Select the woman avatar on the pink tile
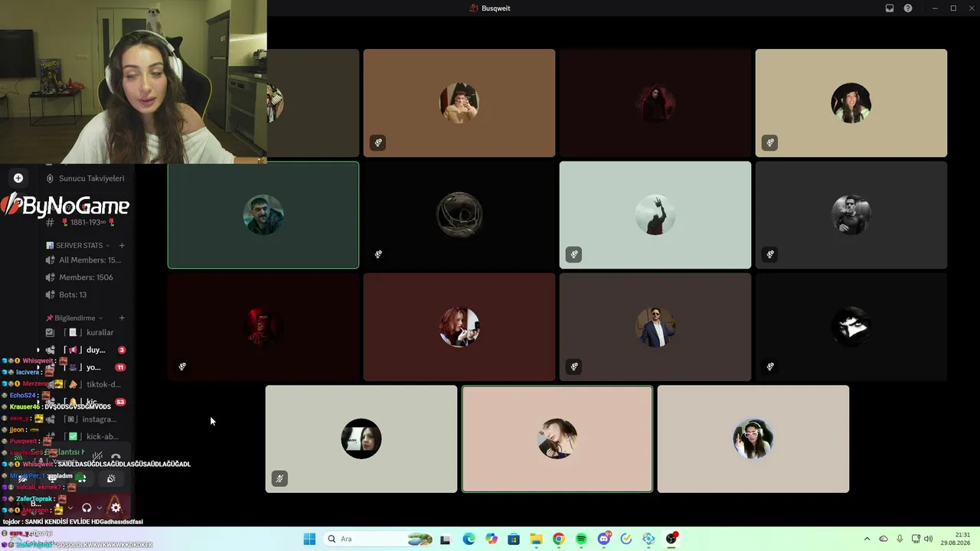This screenshot has height=551, width=980. tap(557, 439)
